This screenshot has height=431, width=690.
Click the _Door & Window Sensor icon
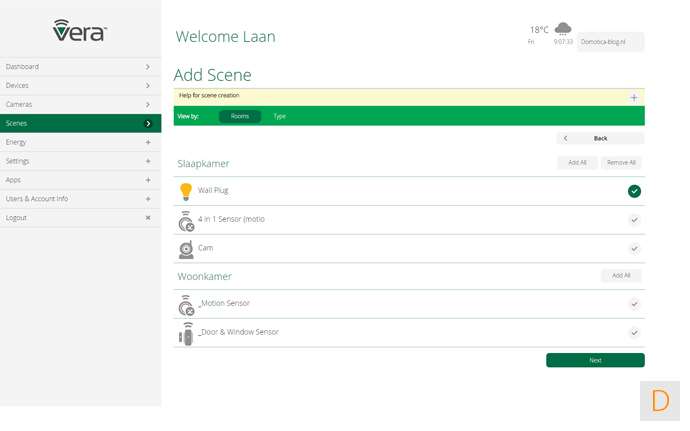coord(186,334)
